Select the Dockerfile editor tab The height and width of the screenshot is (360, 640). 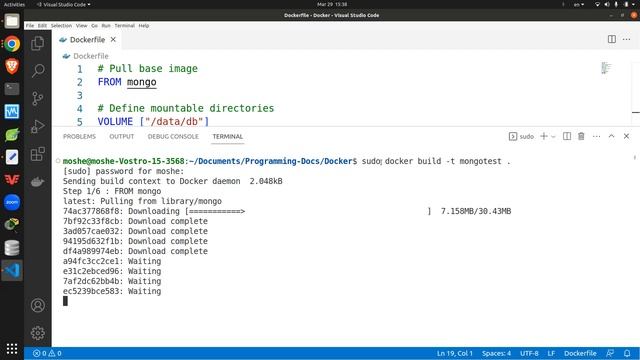(x=88, y=40)
